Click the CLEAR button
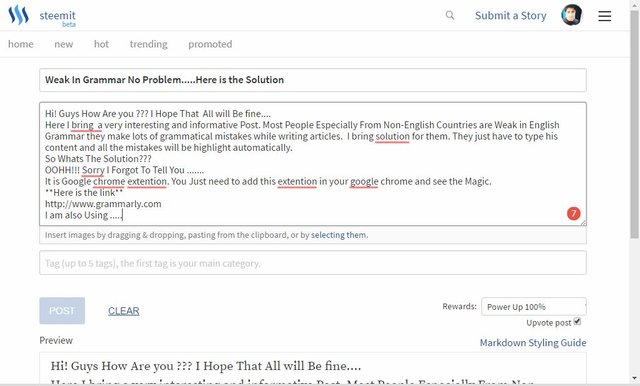The width and height of the screenshot is (640, 386). 124,311
